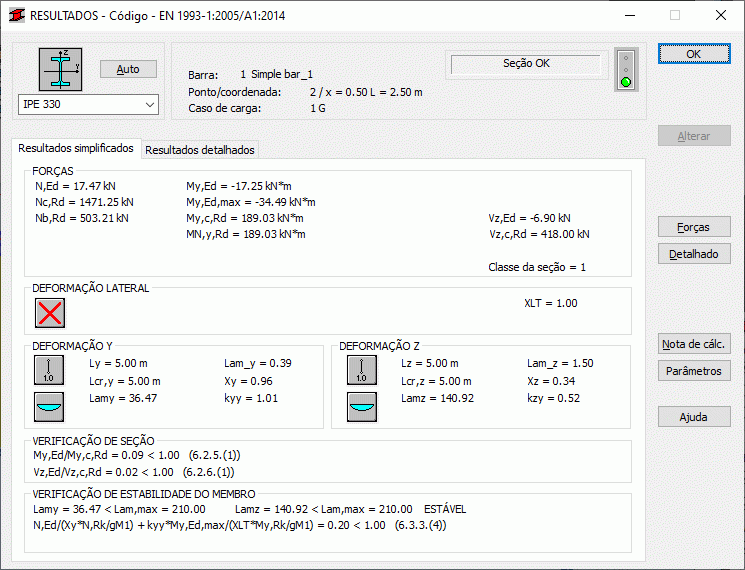Click Lcr,z = 5.00 m value

(x=436, y=381)
